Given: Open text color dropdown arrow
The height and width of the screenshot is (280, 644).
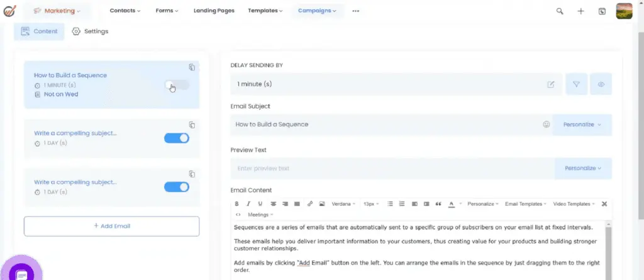Looking at the screenshot, I should click(460, 204).
